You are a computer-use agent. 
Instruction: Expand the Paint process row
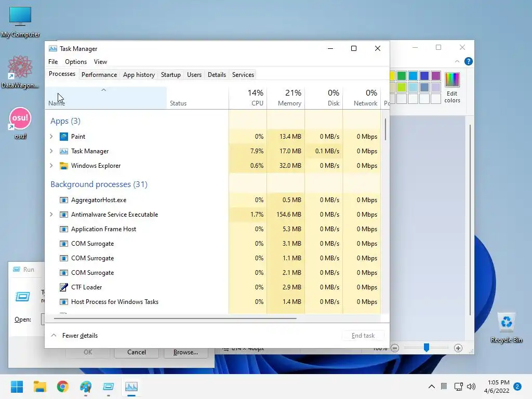point(51,137)
